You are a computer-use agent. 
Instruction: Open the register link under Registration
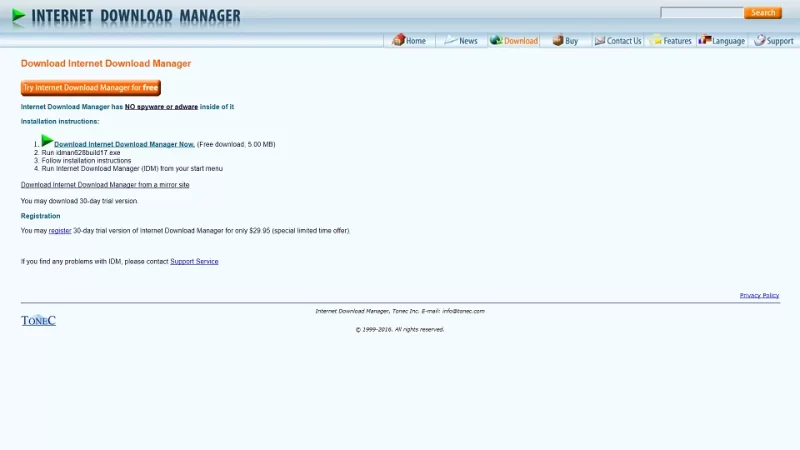click(x=60, y=231)
